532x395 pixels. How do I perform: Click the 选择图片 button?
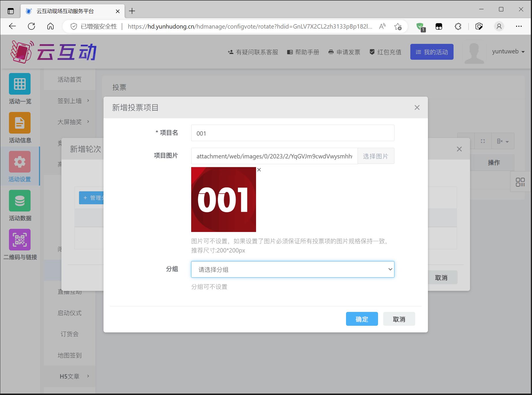point(375,156)
